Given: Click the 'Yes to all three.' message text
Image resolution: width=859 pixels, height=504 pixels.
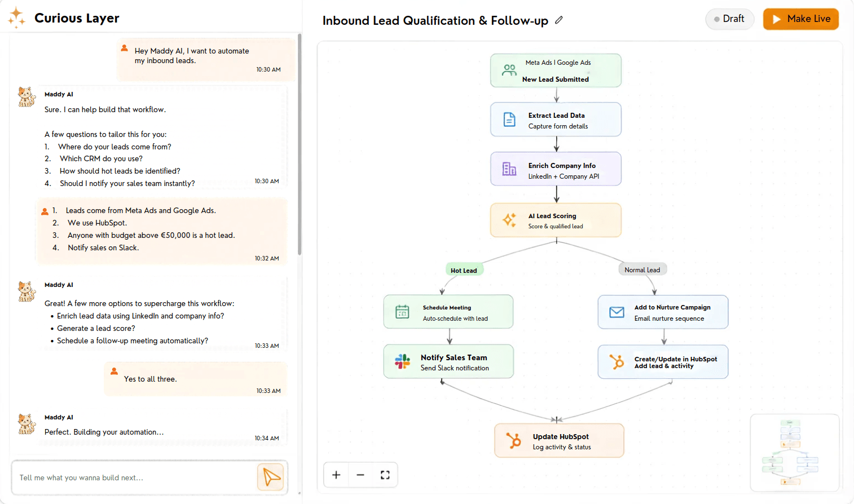Looking at the screenshot, I should click(151, 379).
